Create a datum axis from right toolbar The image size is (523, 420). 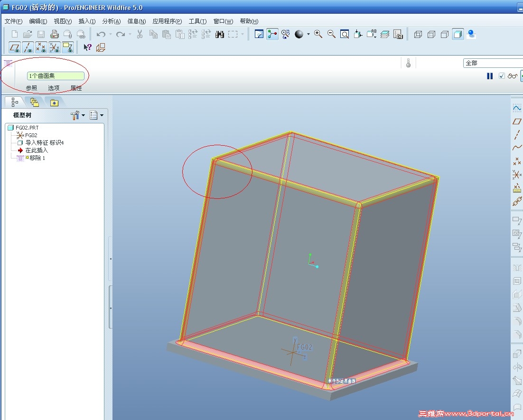[x=517, y=134]
